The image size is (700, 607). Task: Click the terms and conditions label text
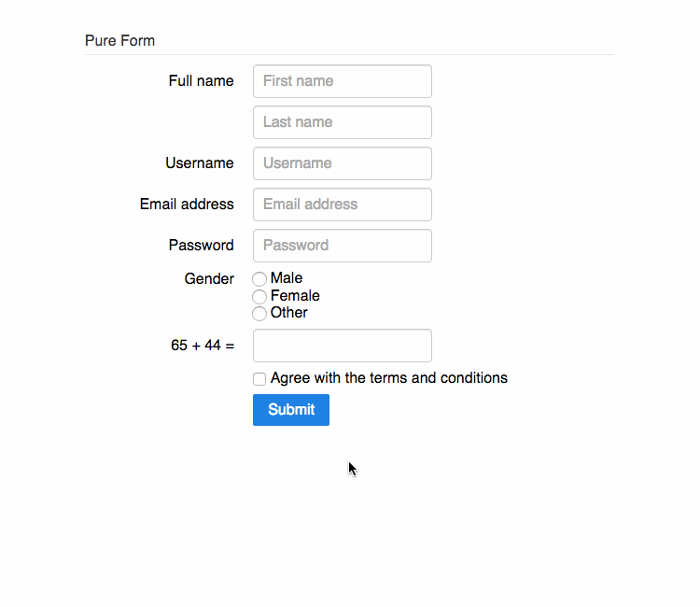[x=389, y=378]
